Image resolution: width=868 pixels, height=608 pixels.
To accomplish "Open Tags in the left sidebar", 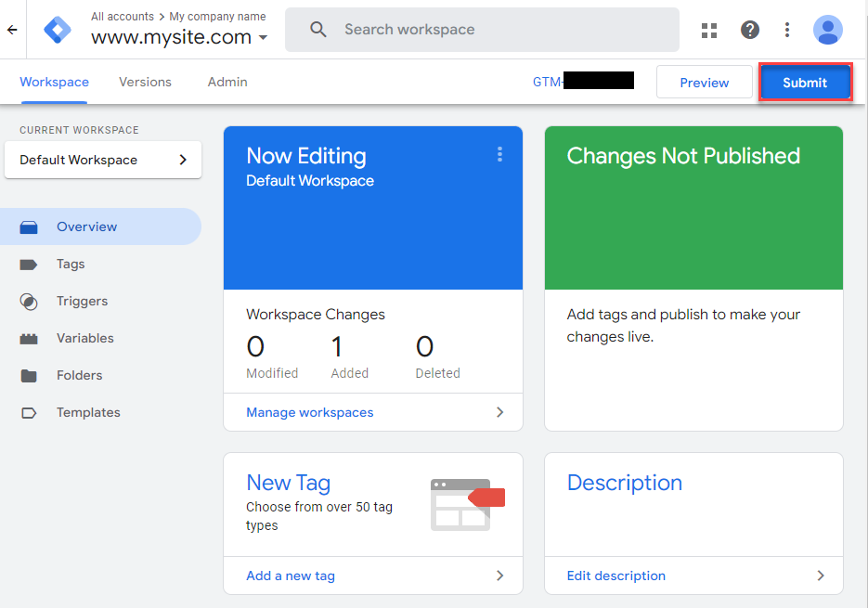I will pos(71,264).
